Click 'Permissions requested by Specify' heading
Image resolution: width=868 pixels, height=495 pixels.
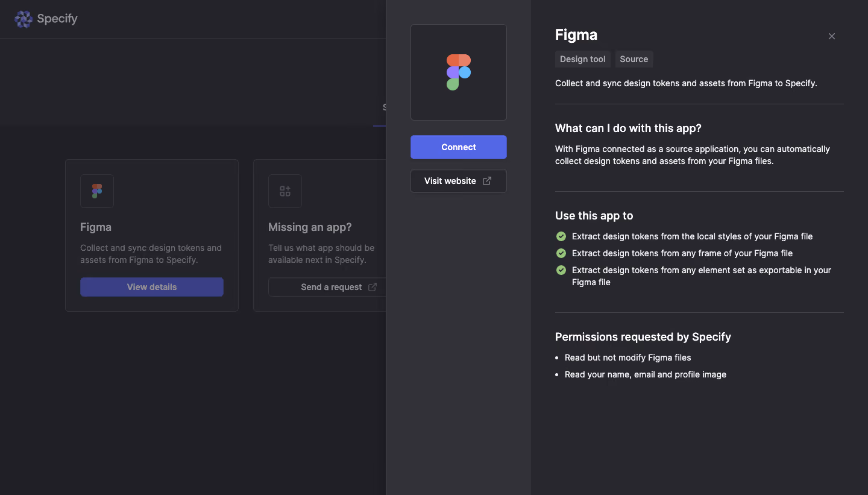pyautogui.click(x=643, y=337)
